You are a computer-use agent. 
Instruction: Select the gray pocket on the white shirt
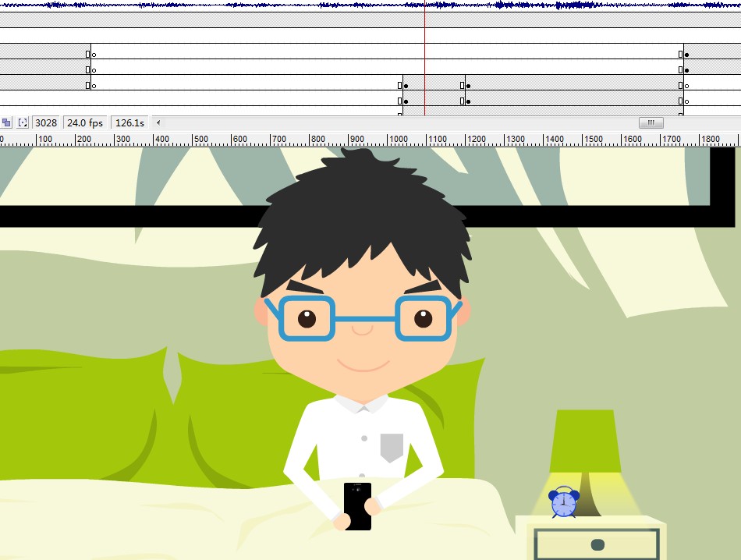[392, 447]
